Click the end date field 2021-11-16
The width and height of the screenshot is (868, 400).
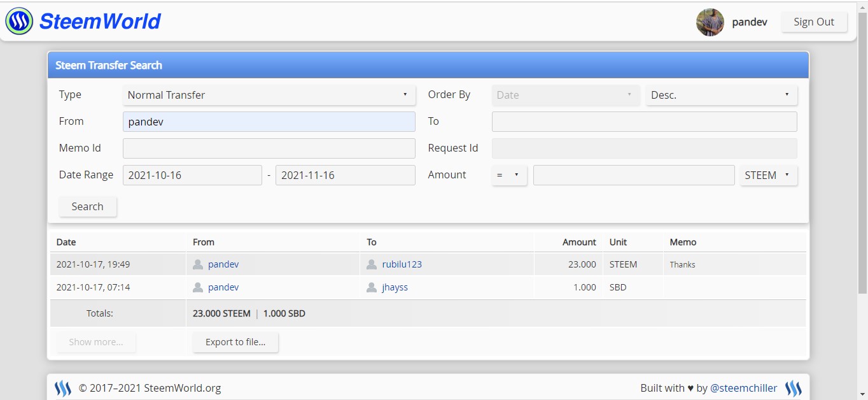pyautogui.click(x=346, y=175)
